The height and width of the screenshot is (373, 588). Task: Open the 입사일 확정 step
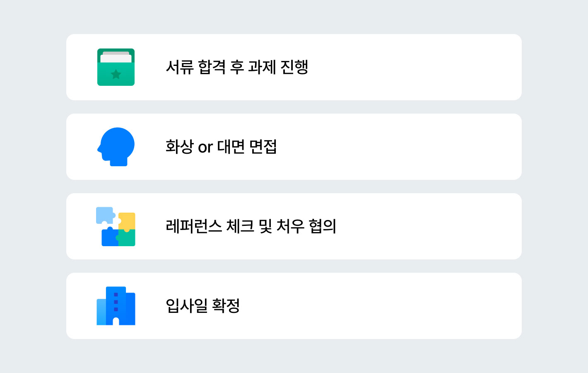(x=294, y=306)
